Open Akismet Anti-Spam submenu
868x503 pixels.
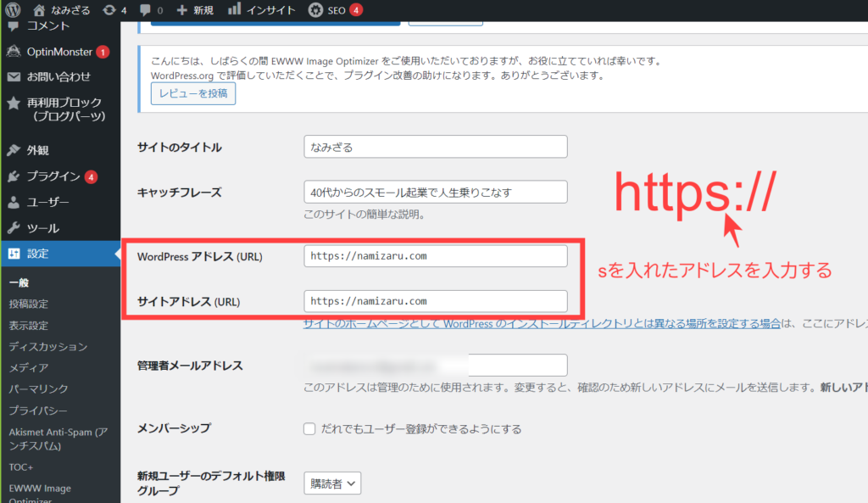click(58, 439)
